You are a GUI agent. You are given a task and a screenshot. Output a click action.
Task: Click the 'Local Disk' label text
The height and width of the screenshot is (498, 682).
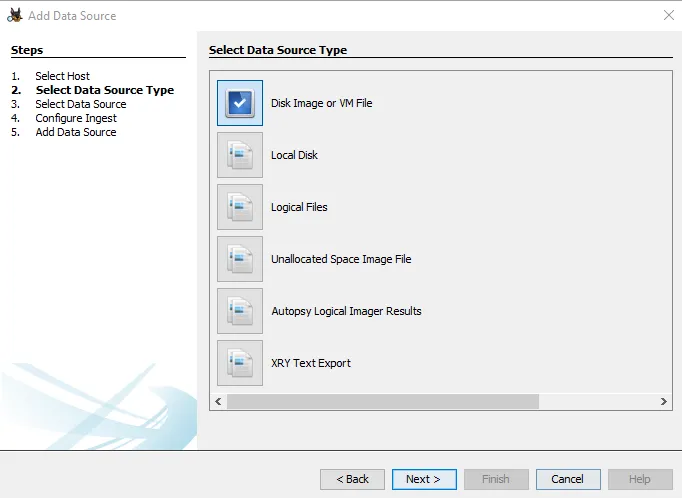(x=294, y=155)
